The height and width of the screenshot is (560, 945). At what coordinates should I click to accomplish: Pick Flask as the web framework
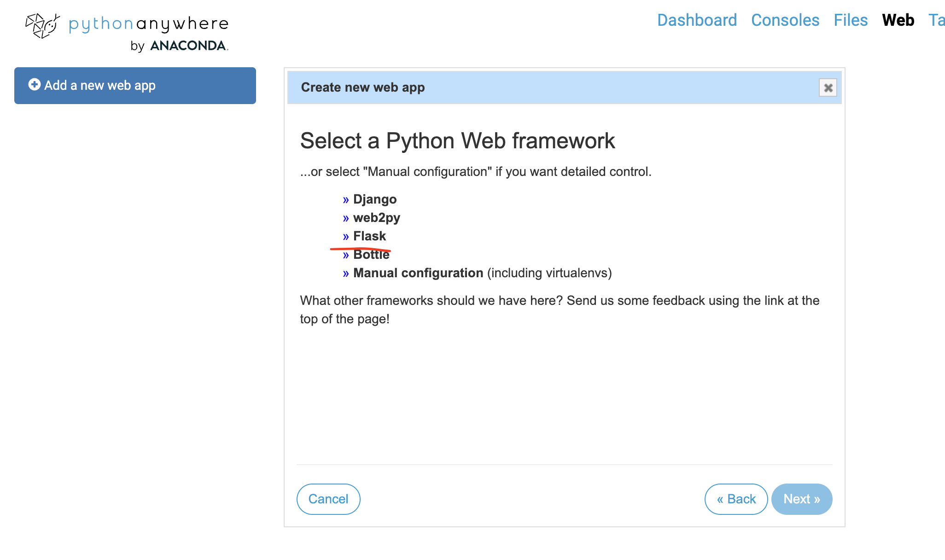(x=369, y=236)
